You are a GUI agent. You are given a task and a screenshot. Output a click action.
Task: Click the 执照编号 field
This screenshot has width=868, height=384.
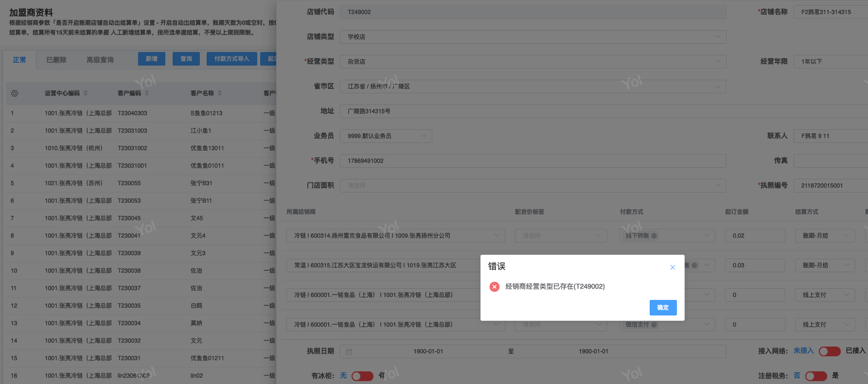[x=831, y=186]
